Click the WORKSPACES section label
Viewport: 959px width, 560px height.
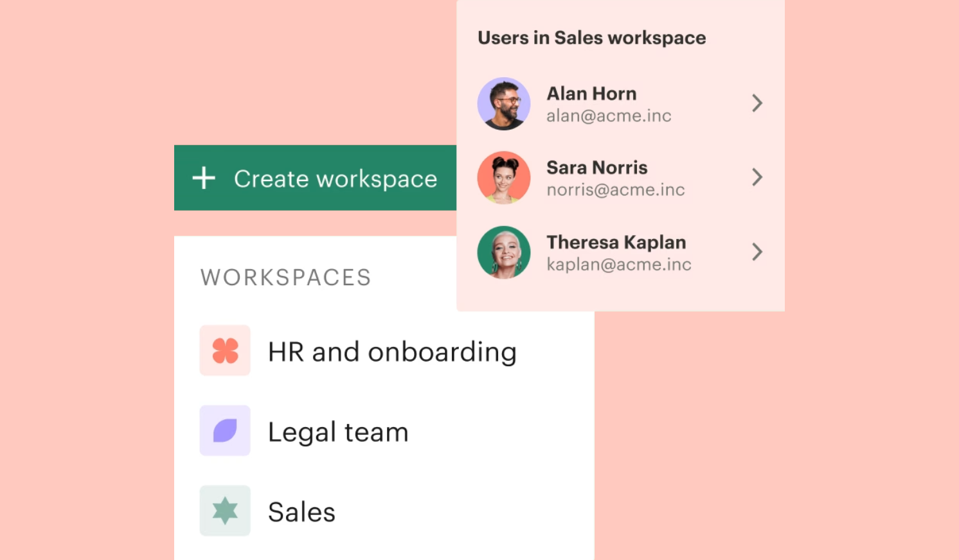point(285,277)
